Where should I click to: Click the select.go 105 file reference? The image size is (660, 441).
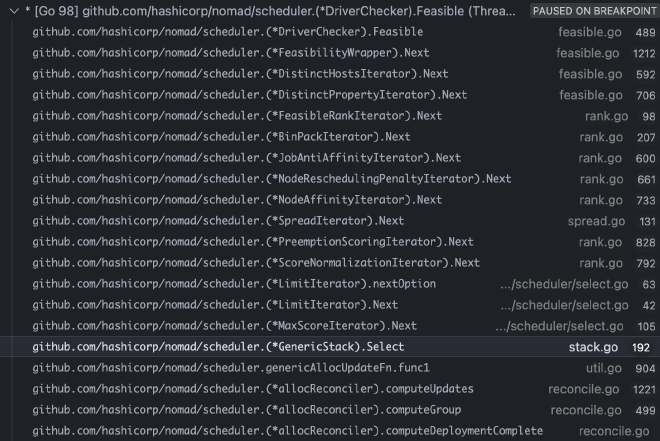(x=575, y=327)
